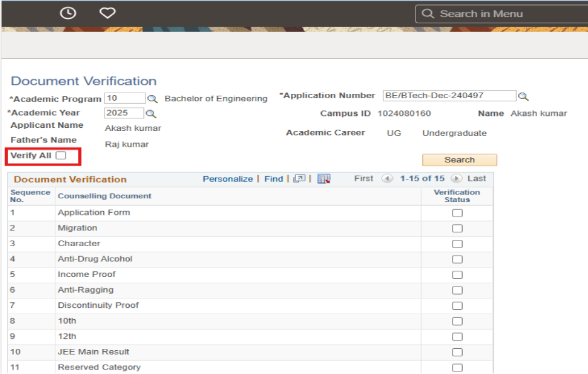The height and width of the screenshot is (374, 588).
Task: Select the Income Proof row text
Action: (x=86, y=275)
